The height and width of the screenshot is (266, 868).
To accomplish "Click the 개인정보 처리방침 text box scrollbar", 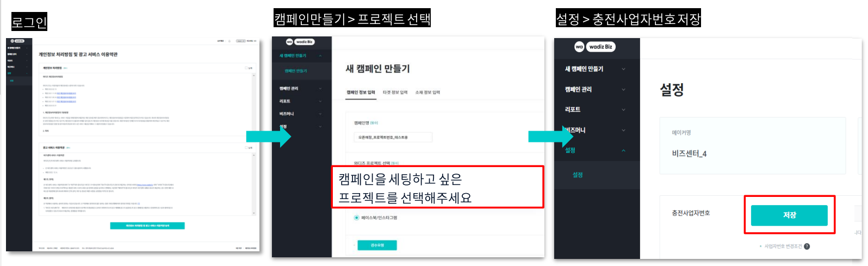I will [x=253, y=104].
